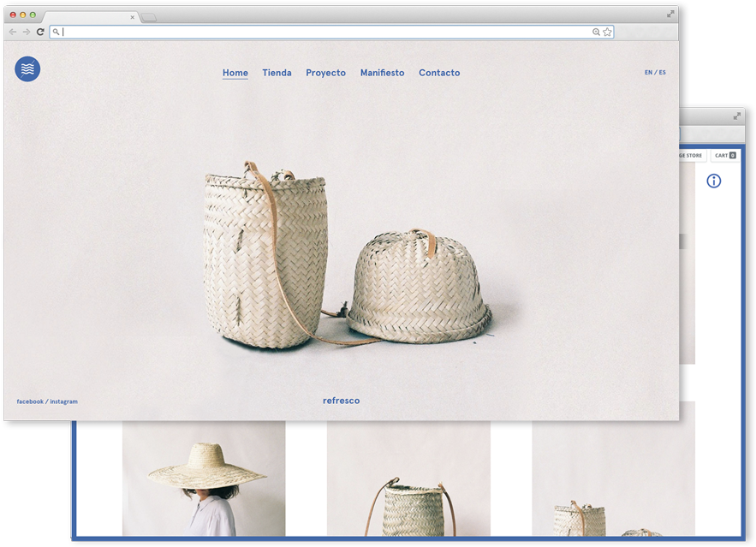Click the magnifier icon in the address bar
The image size is (756, 547).
(57, 32)
